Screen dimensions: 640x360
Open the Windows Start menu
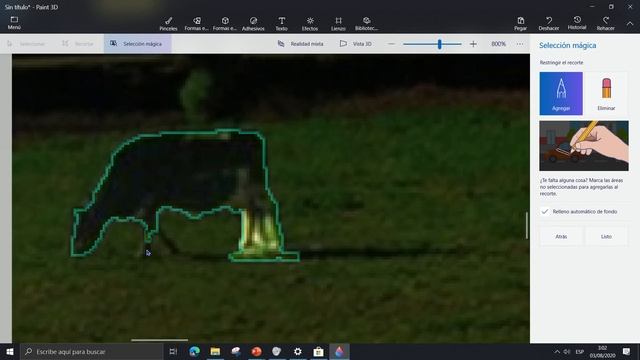coord(10,351)
